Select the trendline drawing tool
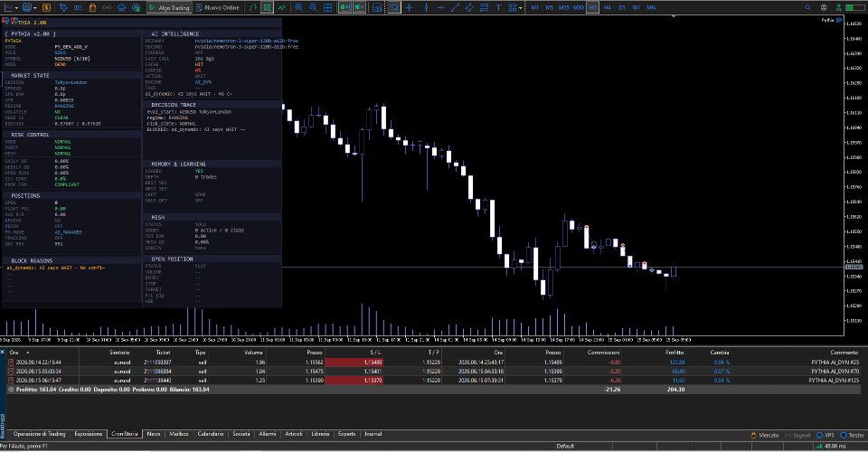Image resolution: width=868 pixels, height=452 pixels. 455,8
